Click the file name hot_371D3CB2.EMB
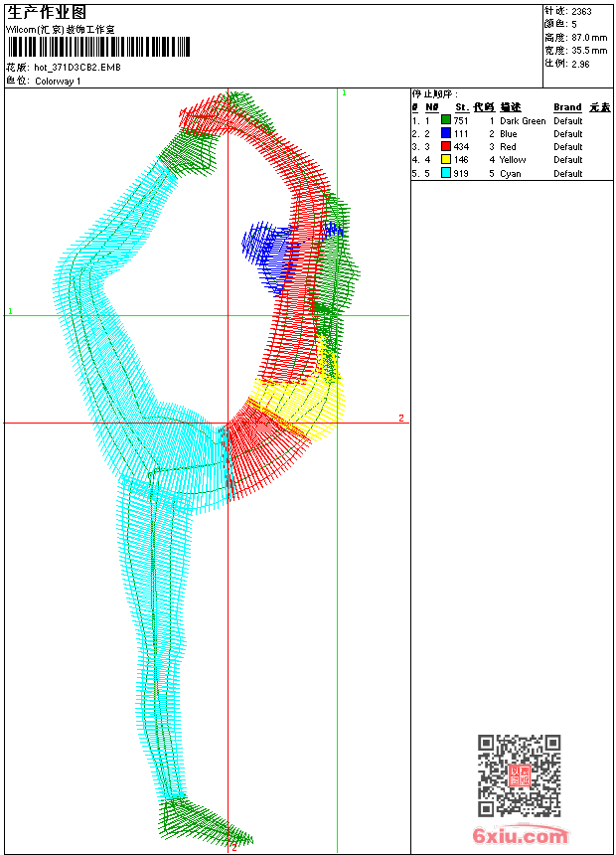This screenshot has width=616, height=855. 77,68
